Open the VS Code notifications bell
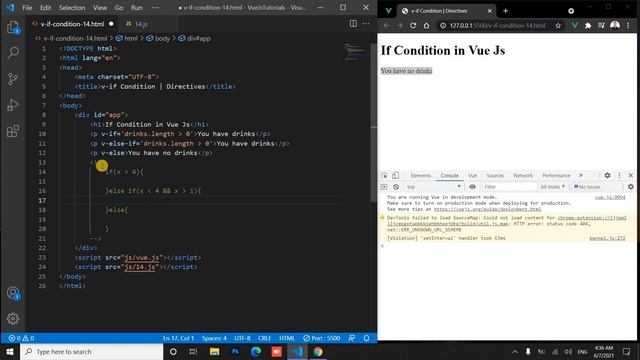This screenshot has height=360, width=640. coord(367,338)
